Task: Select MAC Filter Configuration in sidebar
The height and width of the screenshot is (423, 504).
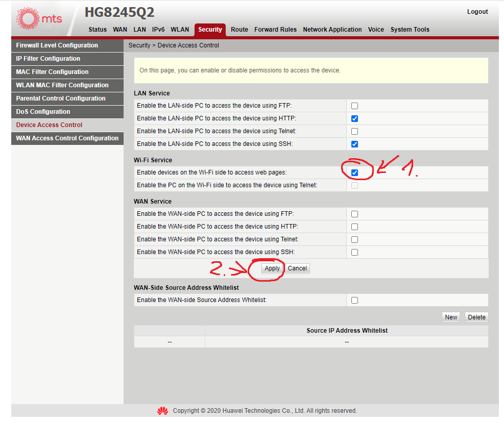Action: (67, 72)
